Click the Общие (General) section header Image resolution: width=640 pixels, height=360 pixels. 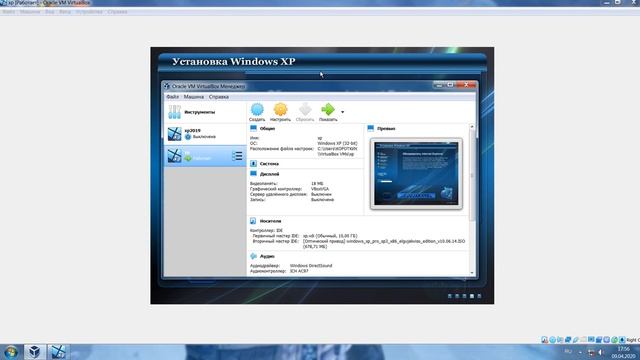point(267,129)
